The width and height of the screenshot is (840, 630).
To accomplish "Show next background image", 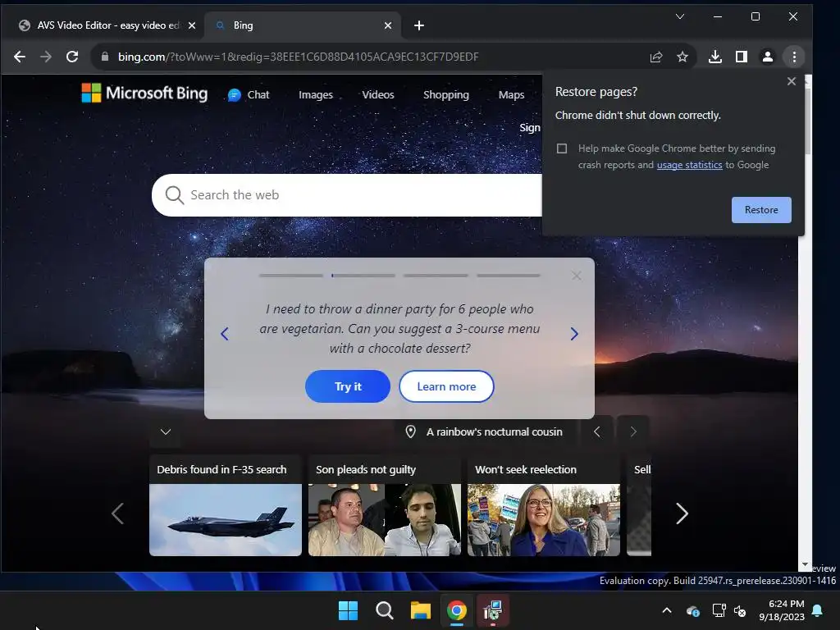I will coord(633,431).
